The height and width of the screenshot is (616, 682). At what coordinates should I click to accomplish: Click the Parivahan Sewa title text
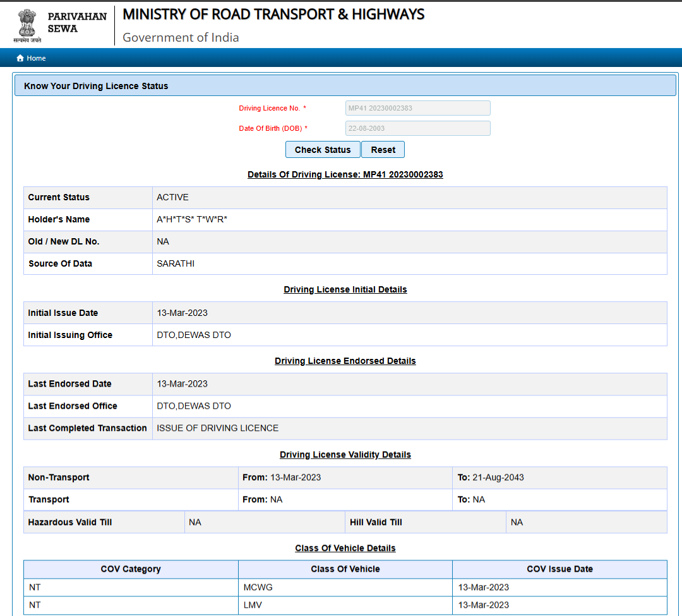point(77,23)
